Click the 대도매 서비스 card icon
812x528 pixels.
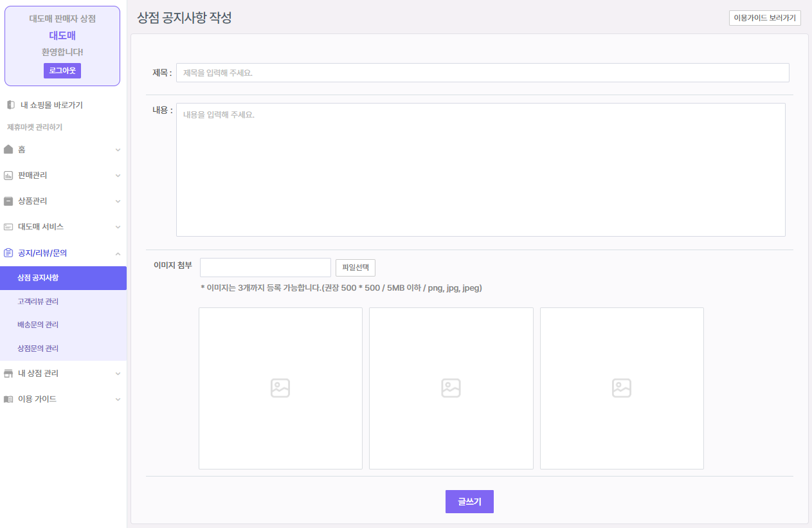(x=8, y=227)
